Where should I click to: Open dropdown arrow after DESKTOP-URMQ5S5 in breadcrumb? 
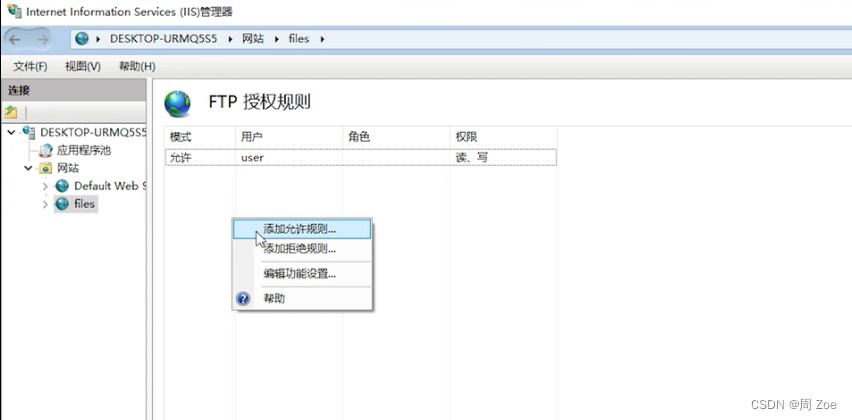point(230,39)
